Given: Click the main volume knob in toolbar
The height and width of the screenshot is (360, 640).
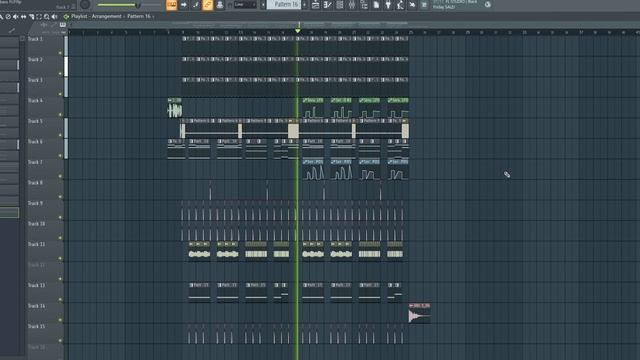Looking at the screenshot, I should point(85,5).
